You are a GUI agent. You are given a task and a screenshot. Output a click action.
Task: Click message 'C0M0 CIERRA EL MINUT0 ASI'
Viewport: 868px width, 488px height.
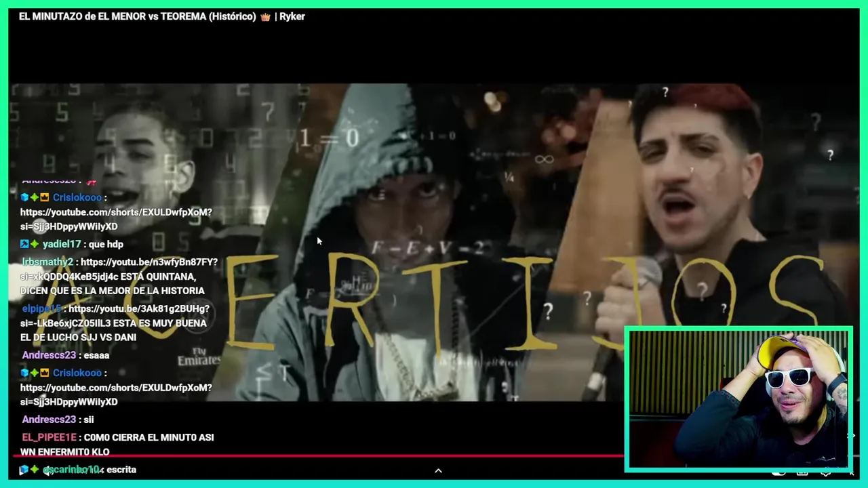click(149, 437)
